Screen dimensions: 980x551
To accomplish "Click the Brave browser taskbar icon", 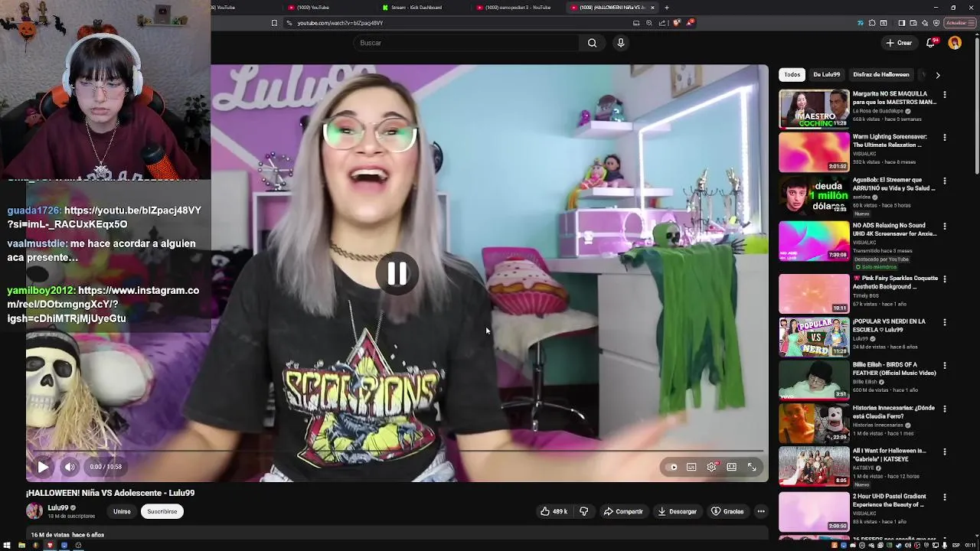I will 50,546.
